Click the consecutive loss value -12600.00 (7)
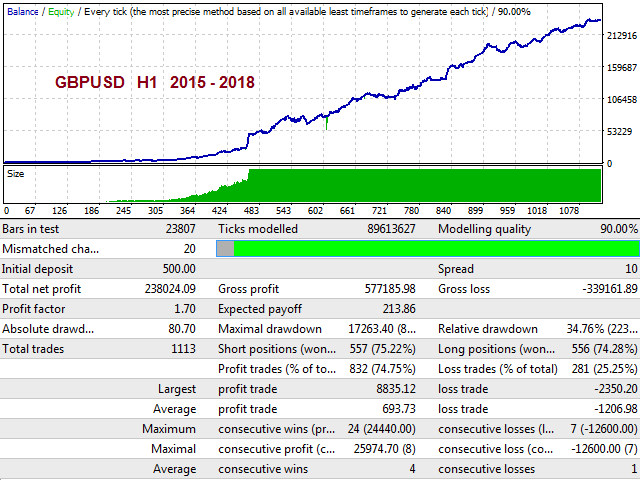 pyautogui.click(x=604, y=449)
